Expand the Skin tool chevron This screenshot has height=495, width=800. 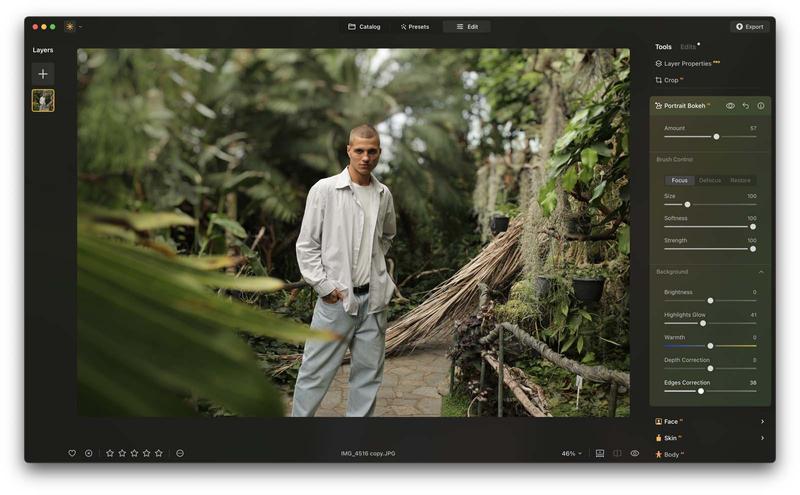pyautogui.click(x=762, y=438)
